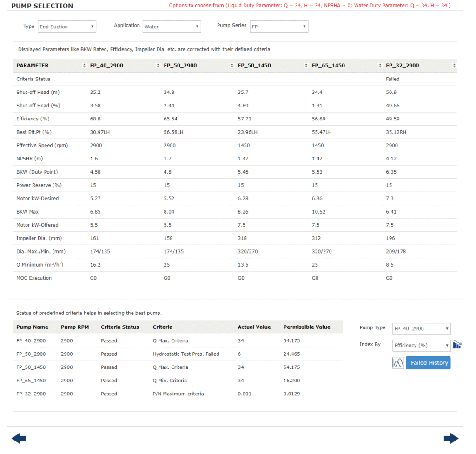Select the Impeller Dia. (mm) row label
The width and height of the screenshot is (476, 454).
39,238
